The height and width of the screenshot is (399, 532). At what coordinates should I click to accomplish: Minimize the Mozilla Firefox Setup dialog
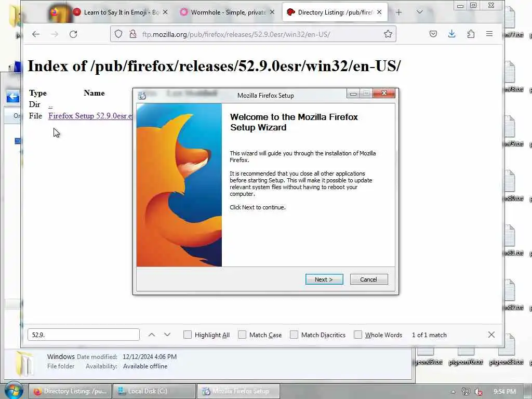click(353, 94)
